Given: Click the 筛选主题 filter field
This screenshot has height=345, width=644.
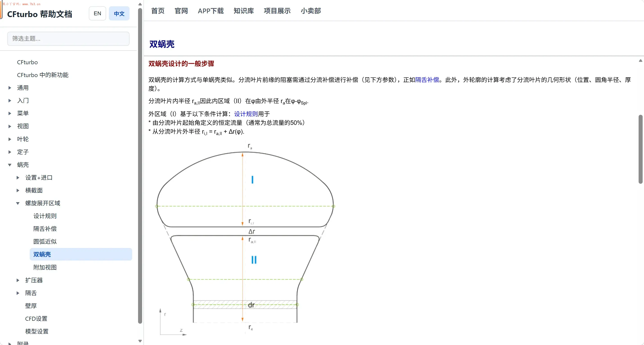Looking at the screenshot, I should [68, 39].
